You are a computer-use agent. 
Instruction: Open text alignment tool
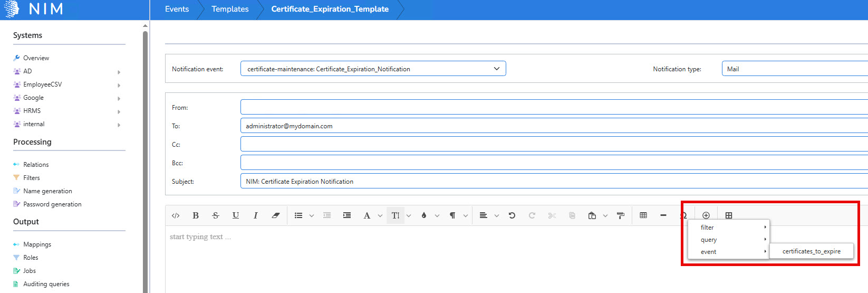(x=483, y=215)
